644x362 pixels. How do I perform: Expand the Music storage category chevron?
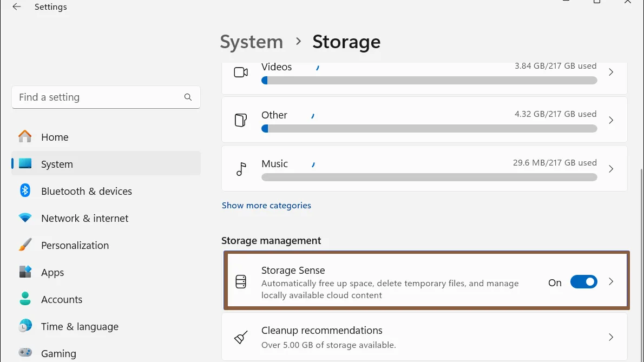tap(611, 169)
